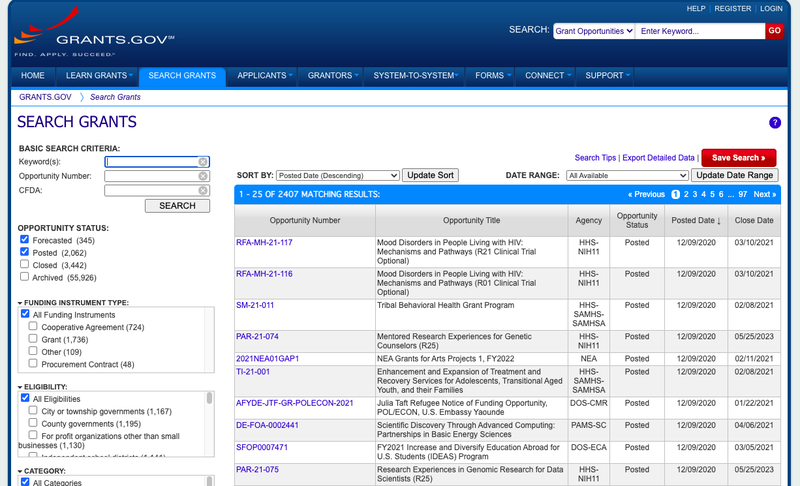Focus the Keyword(s) input field

(x=157, y=162)
